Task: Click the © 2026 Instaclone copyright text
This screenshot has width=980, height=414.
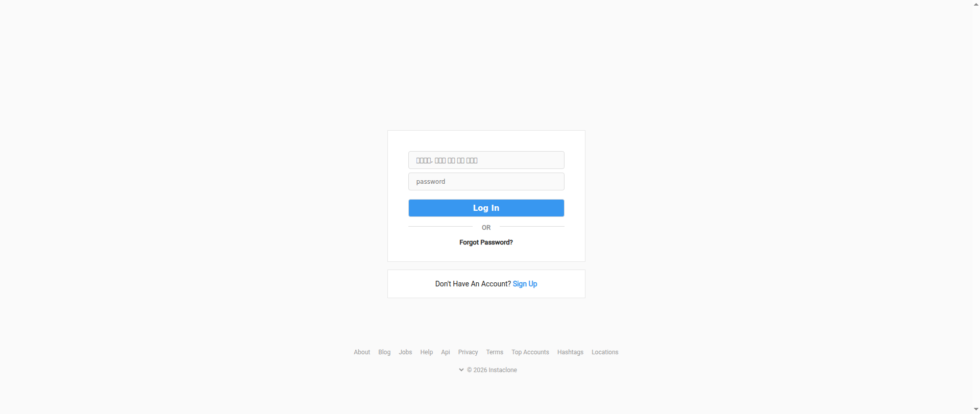Action: pyautogui.click(x=492, y=370)
